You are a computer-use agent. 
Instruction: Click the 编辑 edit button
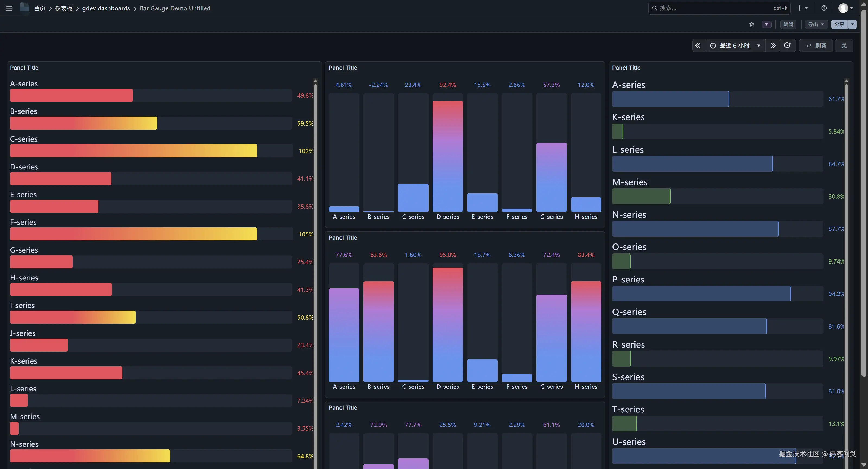tap(788, 24)
